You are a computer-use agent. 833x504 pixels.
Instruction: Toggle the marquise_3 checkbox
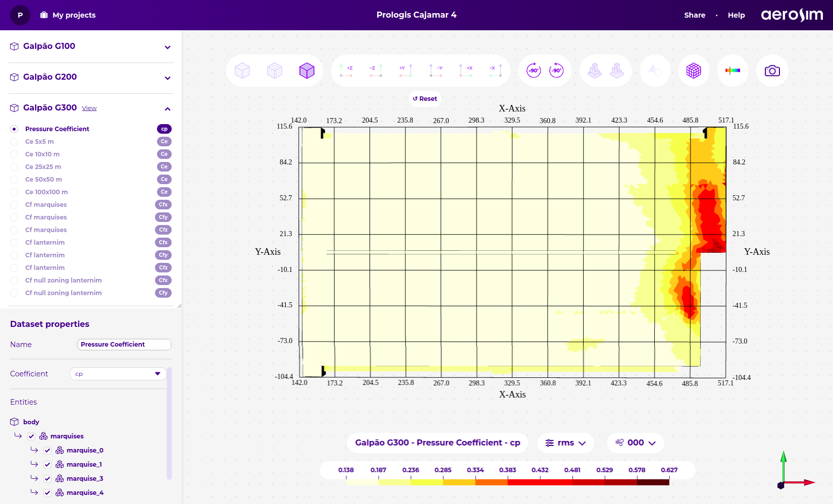click(x=47, y=479)
